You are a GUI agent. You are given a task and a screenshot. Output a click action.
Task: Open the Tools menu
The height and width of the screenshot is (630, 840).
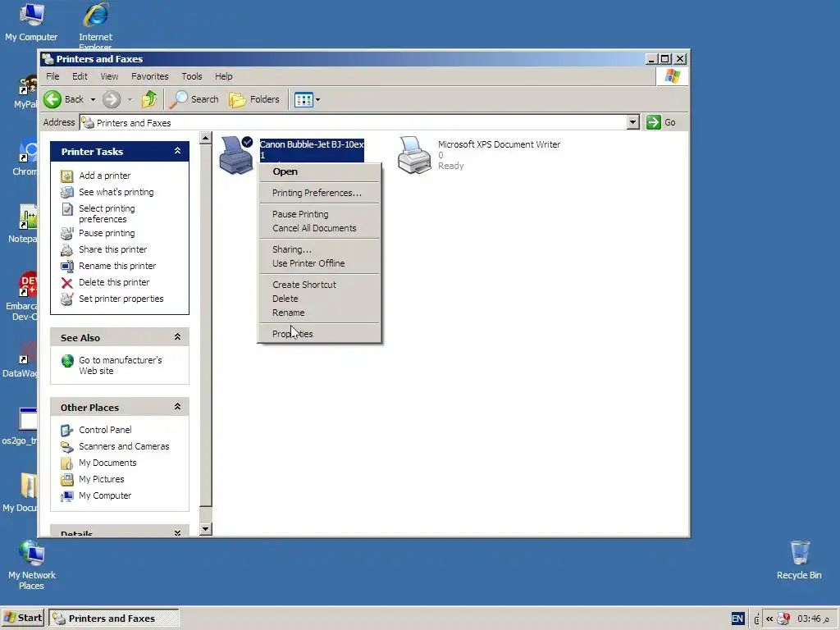(192, 76)
